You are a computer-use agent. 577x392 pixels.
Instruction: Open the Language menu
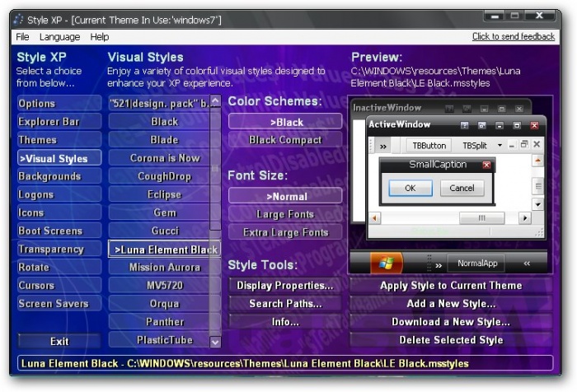pyautogui.click(x=59, y=37)
